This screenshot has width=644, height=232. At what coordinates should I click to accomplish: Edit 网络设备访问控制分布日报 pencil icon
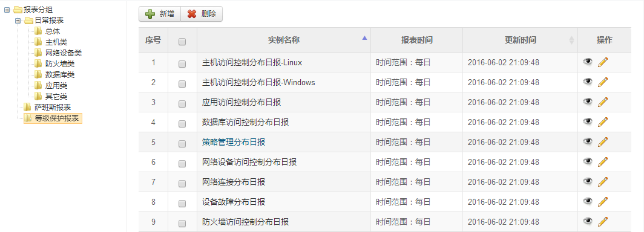pos(602,161)
